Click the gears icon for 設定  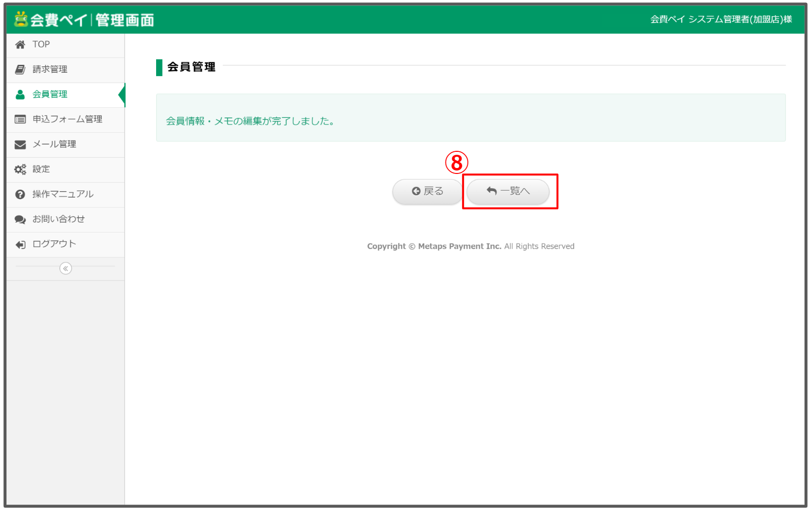click(20, 170)
